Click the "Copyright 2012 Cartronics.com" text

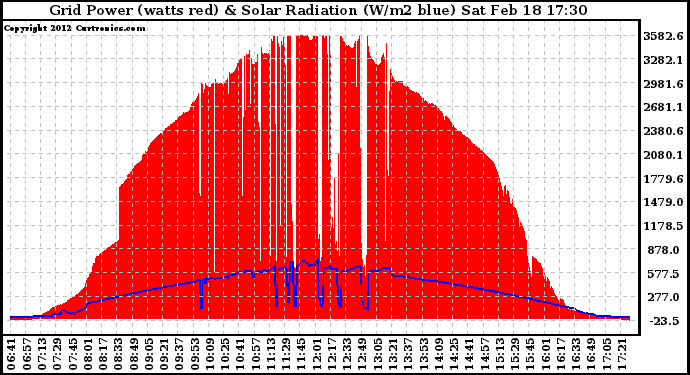pos(74,29)
